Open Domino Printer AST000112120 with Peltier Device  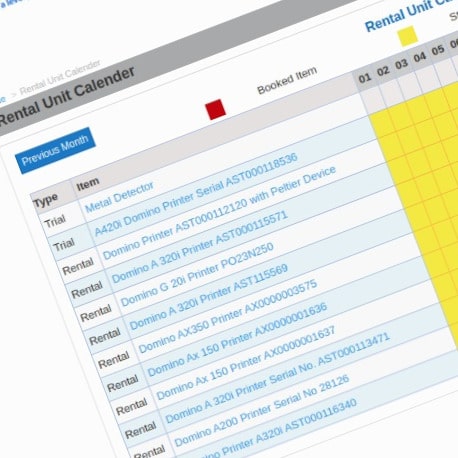[x=219, y=213]
